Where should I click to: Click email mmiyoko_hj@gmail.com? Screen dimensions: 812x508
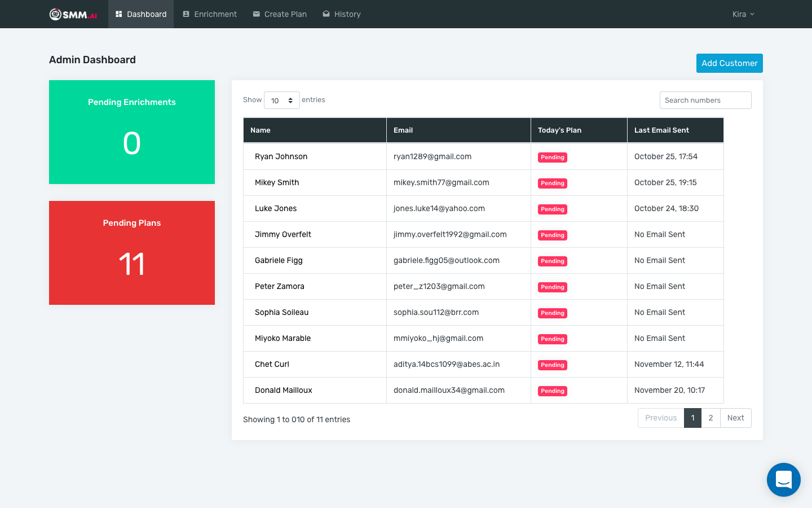tap(438, 338)
